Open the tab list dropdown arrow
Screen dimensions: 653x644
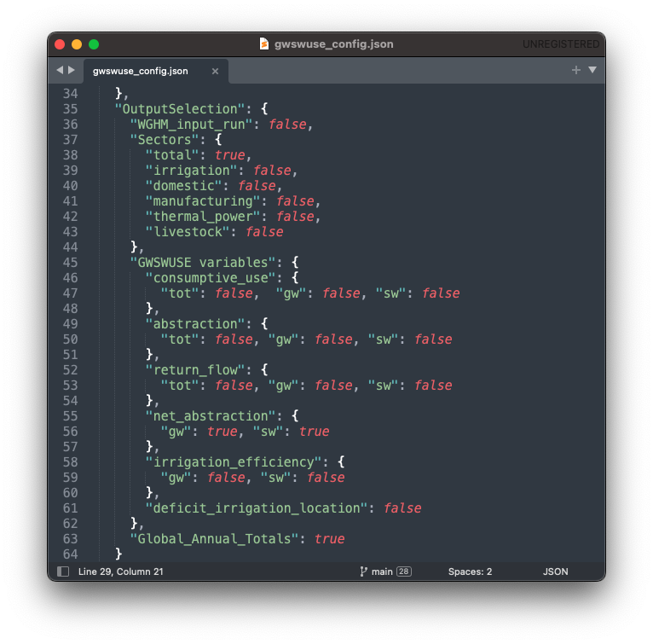click(592, 70)
